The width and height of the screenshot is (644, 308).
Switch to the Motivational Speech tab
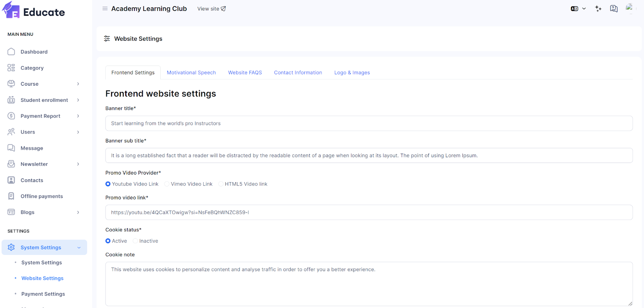click(x=191, y=73)
